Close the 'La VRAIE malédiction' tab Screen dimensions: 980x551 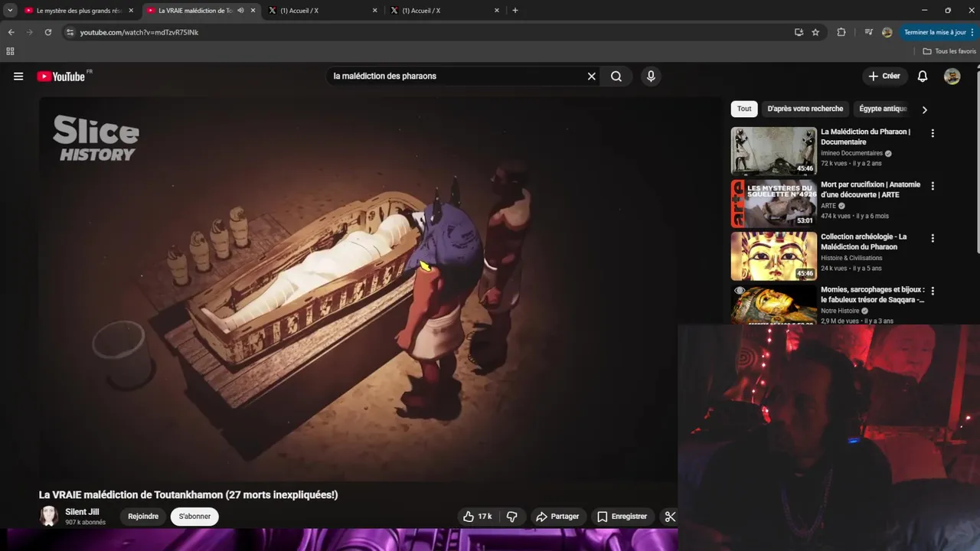(x=253, y=11)
